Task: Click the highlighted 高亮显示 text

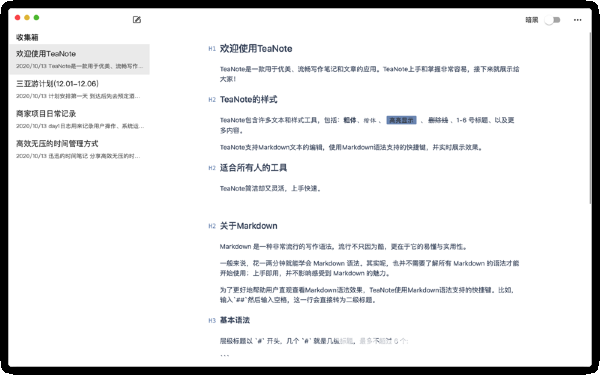Action: [401, 120]
